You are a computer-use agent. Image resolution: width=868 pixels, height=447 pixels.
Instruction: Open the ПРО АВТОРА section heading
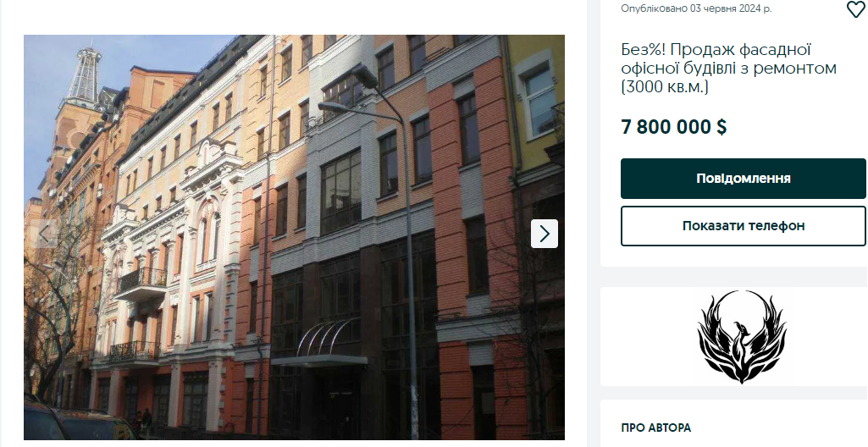[x=656, y=428]
